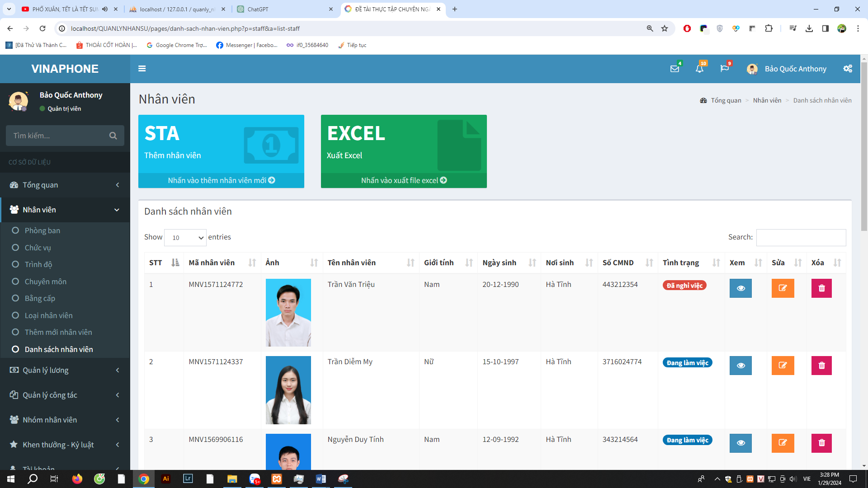Click the mail envelope icon
This screenshot has width=868, height=488.
click(x=674, y=69)
